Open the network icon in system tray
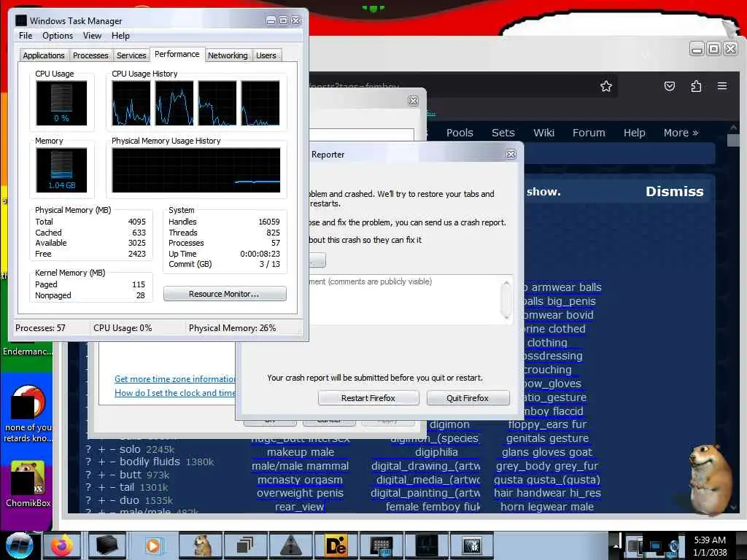747x560 pixels. pos(656,546)
